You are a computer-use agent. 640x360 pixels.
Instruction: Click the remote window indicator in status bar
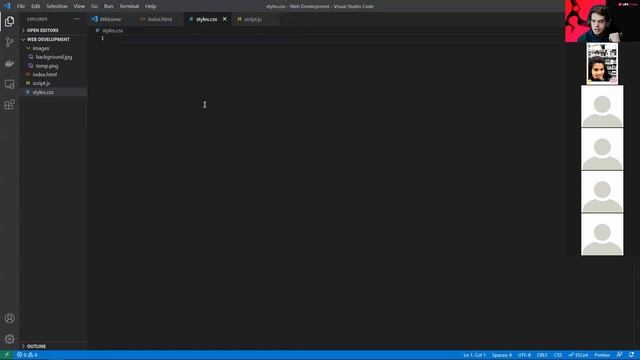click(x=7, y=355)
